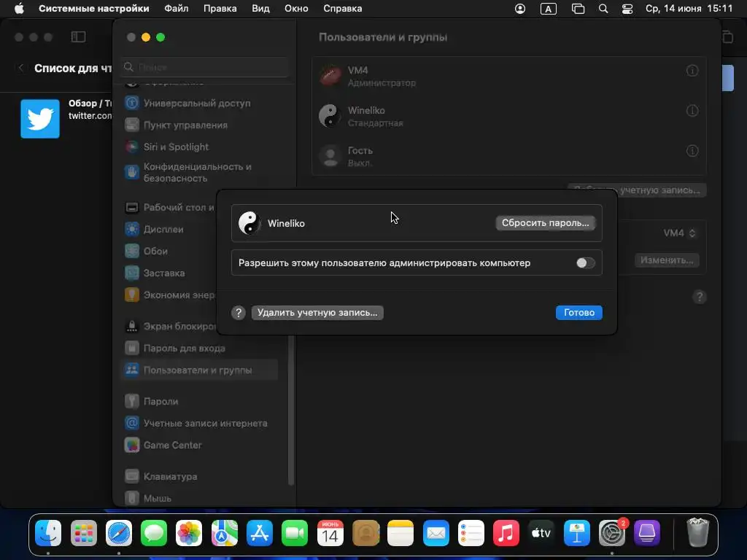Click sidebar scrollbar in System Settings
The width and height of the screenshot is (747, 560).
[290, 410]
